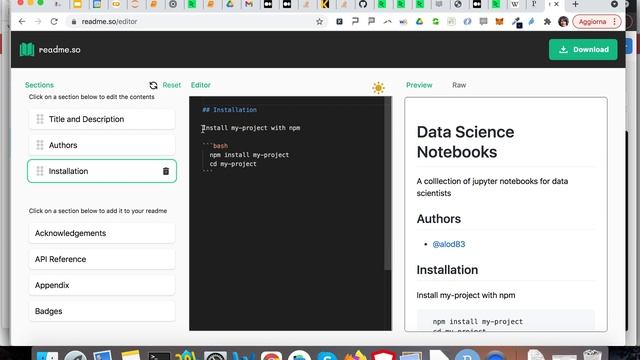Reload the page with the refresh icon
Screen dimensions: 640x360
pyautogui.click(x=54, y=21)
